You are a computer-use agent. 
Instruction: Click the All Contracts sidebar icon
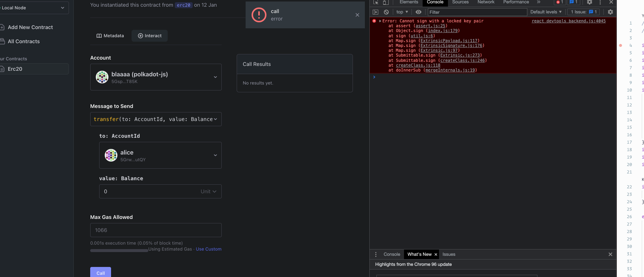(x=2, y=41)
